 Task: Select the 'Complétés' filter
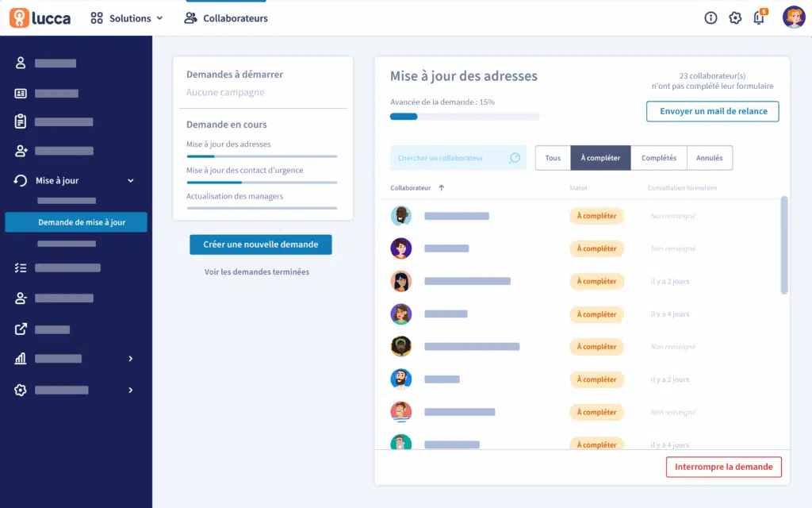point(658,158)
